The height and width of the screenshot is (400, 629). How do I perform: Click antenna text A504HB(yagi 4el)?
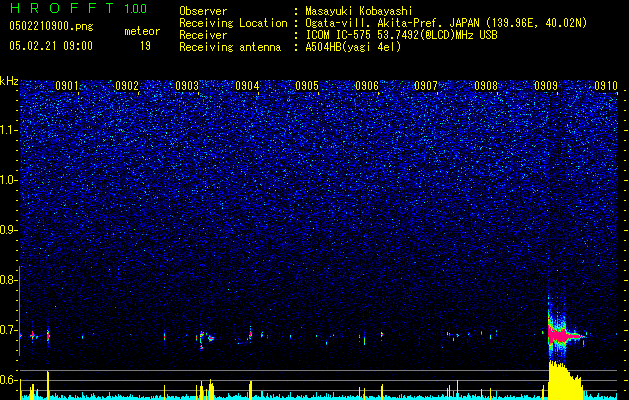coord(353,47)
